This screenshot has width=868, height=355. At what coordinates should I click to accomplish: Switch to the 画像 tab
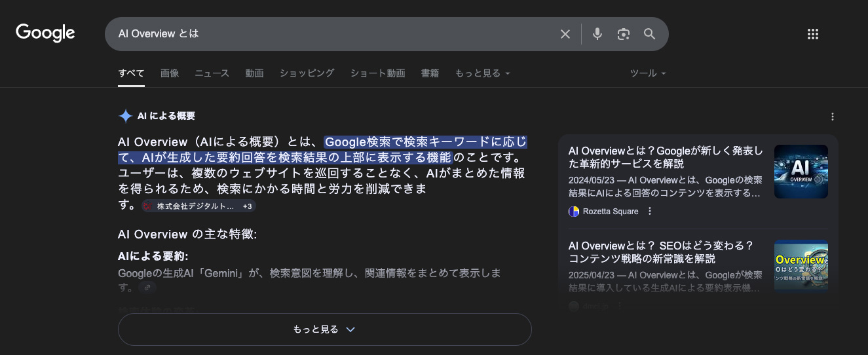170,73
